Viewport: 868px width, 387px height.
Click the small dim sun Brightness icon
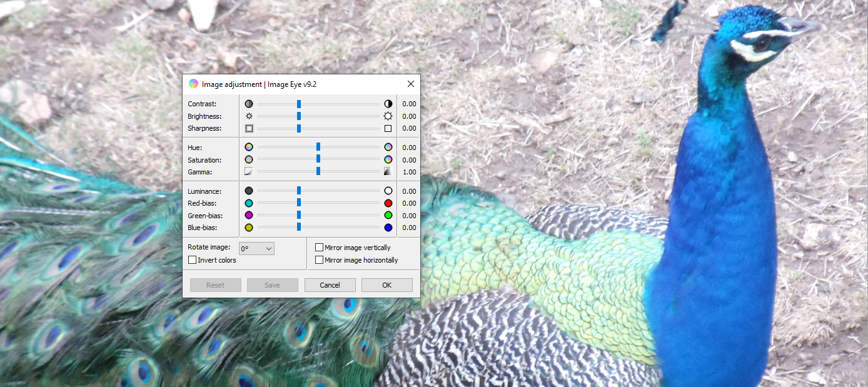[249, 116]
